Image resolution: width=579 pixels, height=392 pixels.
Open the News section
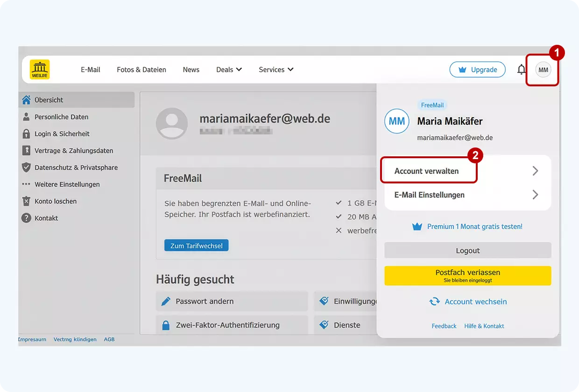(x=191, y=69)
